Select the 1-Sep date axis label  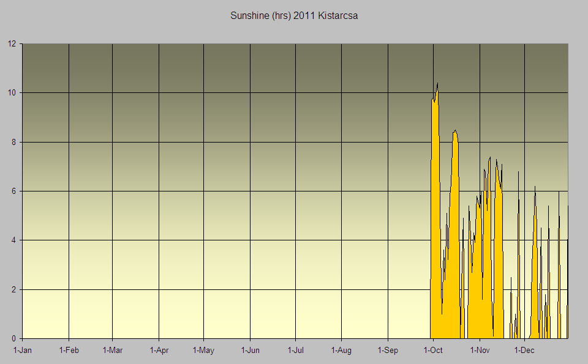388,351
